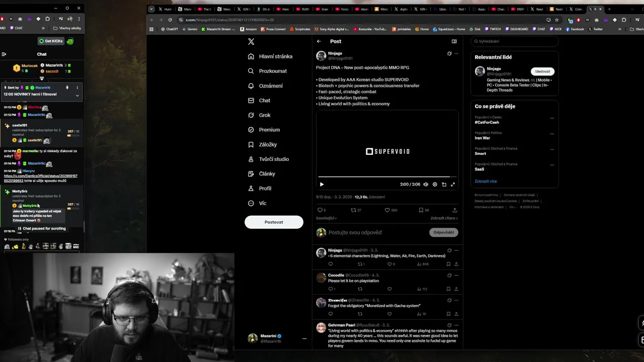The width and height of the screenshot is (644, 362).
Task: Click Get KICKs button in chat window
Action: [50, 41]
